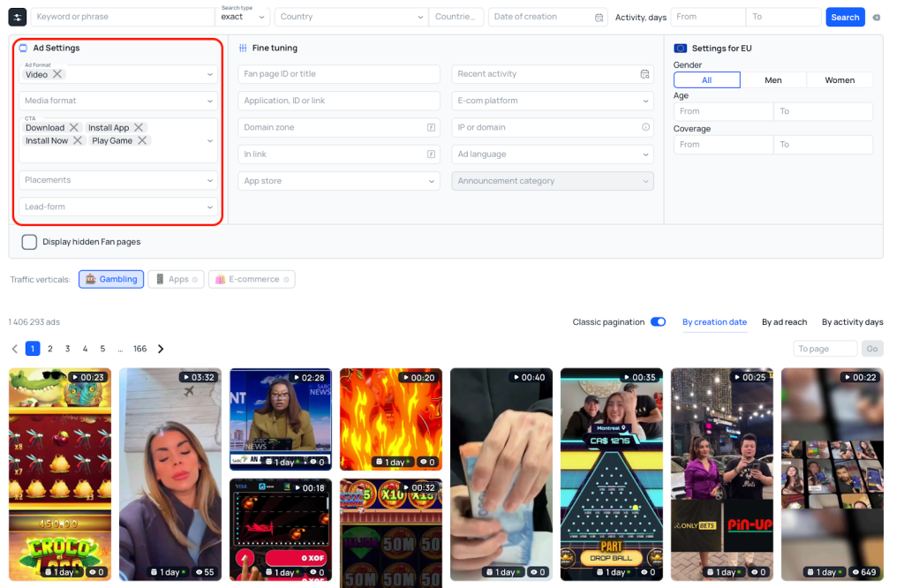Remove the Video ad format tag
904x588 pixels.
[x=57, y=75]
